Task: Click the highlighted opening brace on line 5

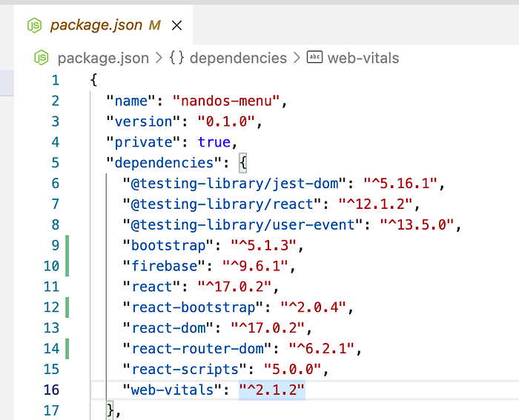Action: 243,163
